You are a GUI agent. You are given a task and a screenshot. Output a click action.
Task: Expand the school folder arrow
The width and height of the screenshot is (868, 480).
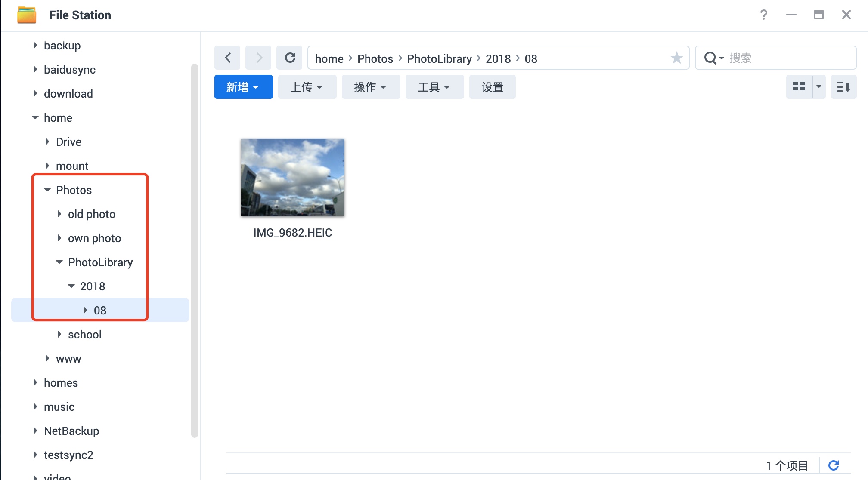[59, 334]
